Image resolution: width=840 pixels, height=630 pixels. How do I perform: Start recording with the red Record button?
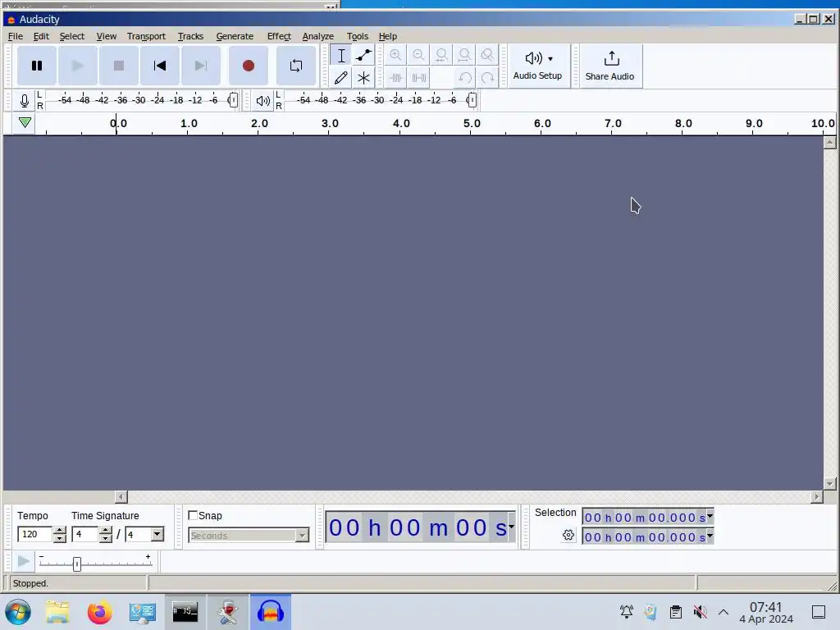(248, 66)
